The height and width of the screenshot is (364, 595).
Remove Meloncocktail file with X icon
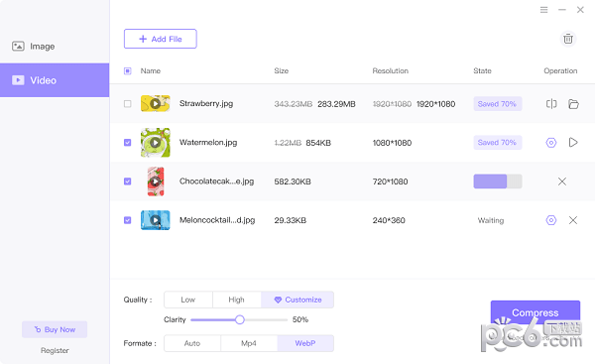(573, 220)
